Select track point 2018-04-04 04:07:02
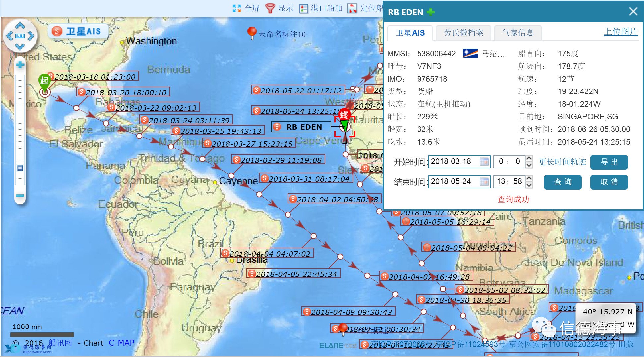This screenshot has height=357, width=644. click(267, 253)
